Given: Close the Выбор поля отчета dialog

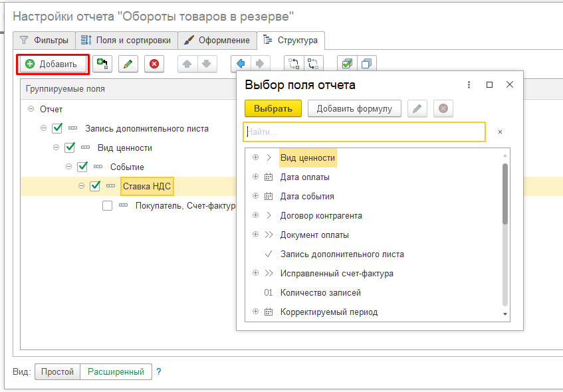Looking at the screenshot, I should [510, 85].
